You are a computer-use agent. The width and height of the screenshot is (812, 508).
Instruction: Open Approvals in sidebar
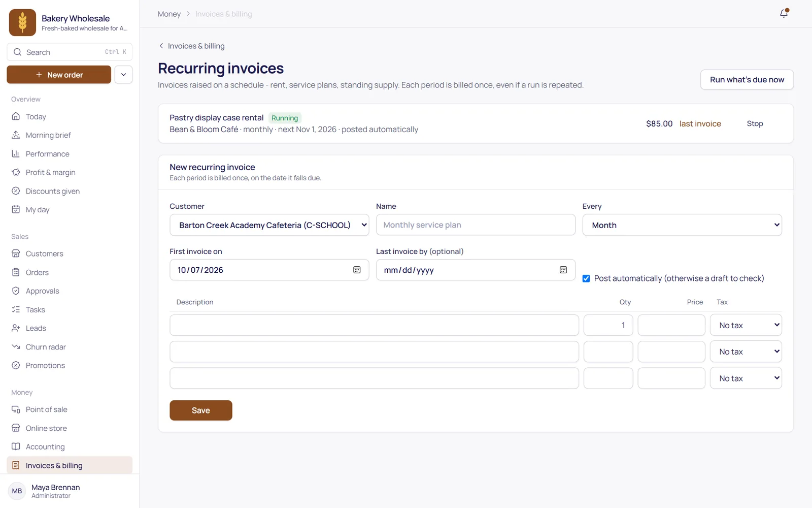pyautogui.click(x=70, y=291)
